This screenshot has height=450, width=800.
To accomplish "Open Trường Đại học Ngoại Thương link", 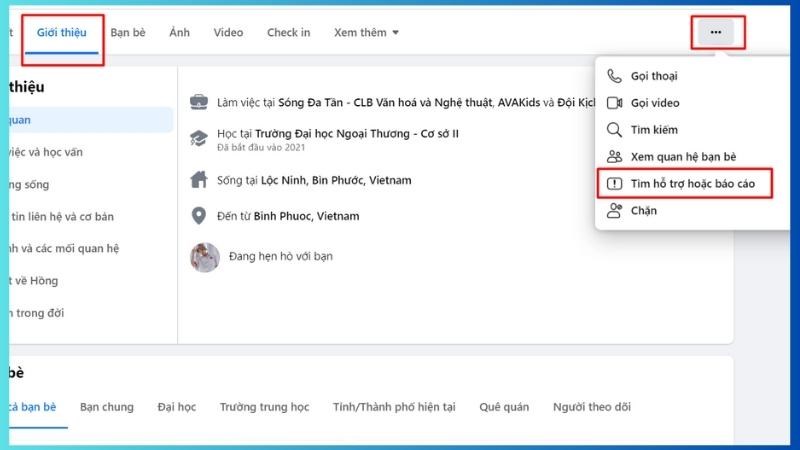I will [x=357, y=134].
